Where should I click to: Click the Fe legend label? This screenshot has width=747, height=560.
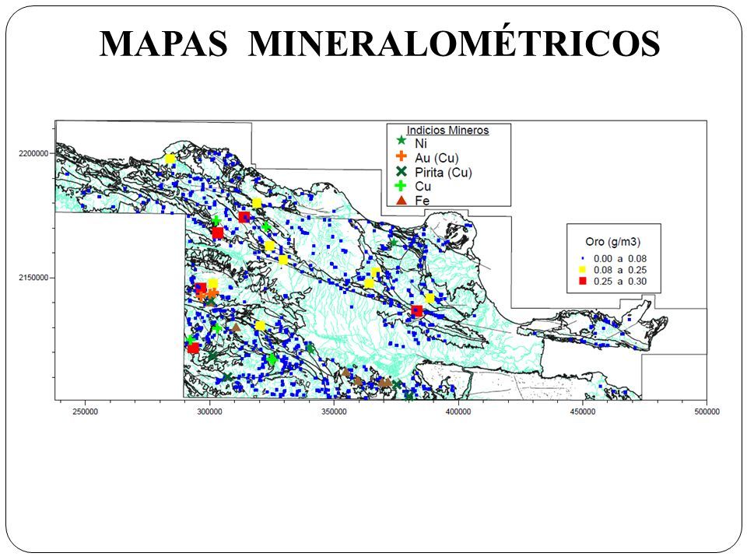point(422,201)
